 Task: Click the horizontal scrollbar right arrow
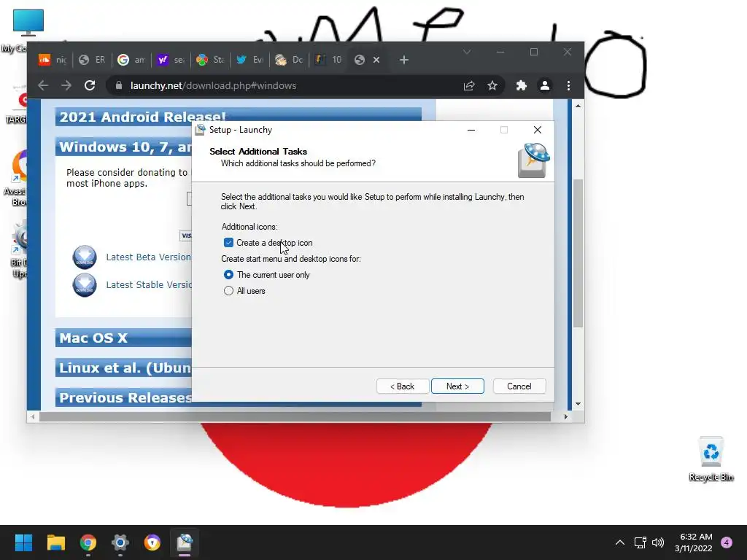click(x=565, y=416)
